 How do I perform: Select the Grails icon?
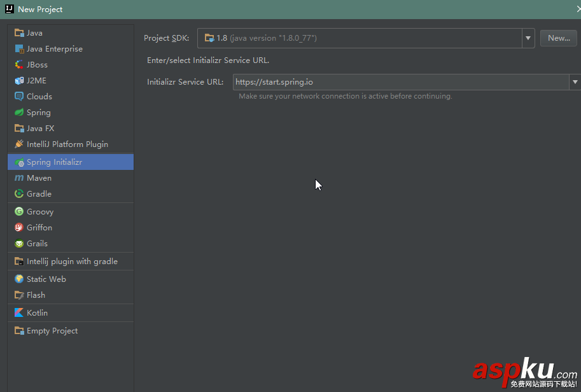point(19,244)
